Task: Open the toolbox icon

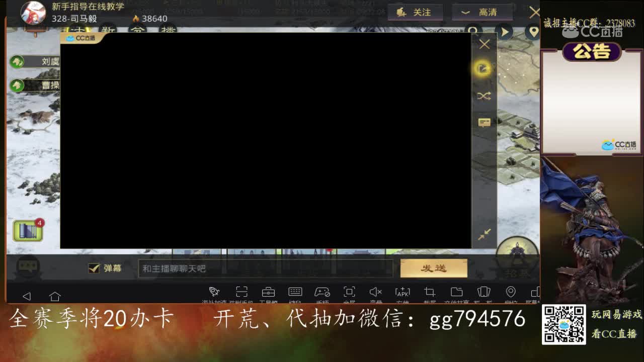Action: pos(268,292)
